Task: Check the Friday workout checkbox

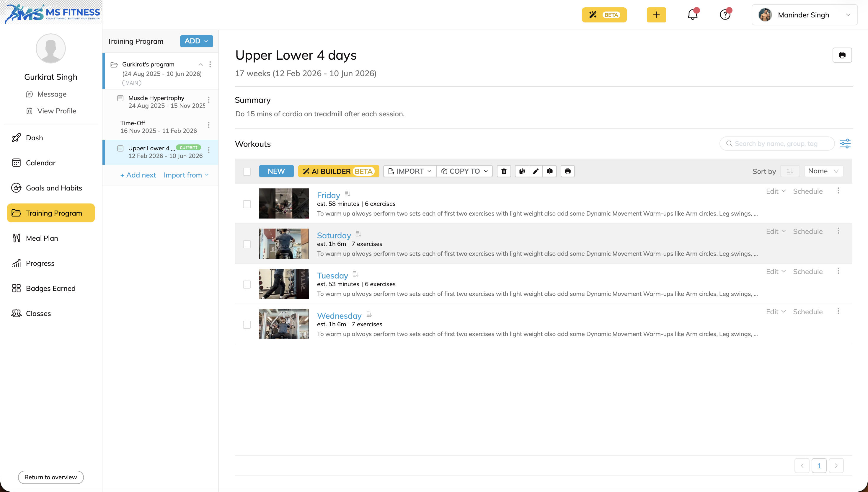Action: pos(247,204)
